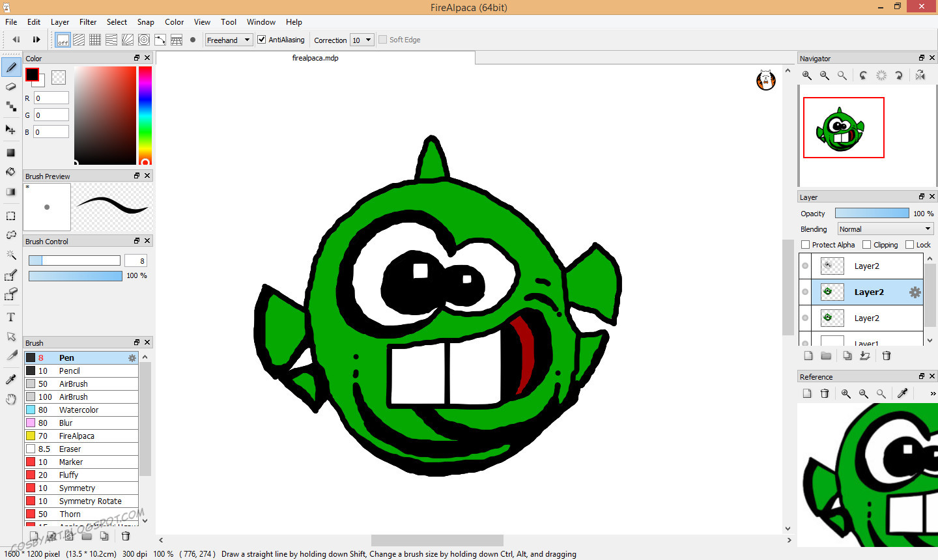Adjust the layer Opacity slider
The height and width of the screenshot is (560, 938).
[872, 214]
